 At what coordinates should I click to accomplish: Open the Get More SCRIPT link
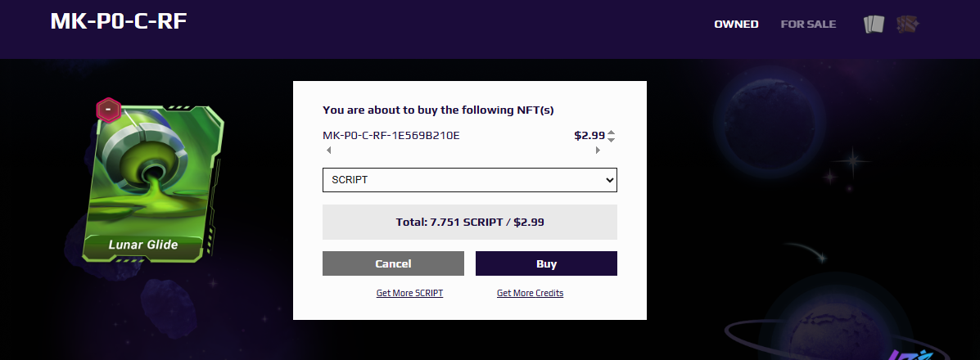(x=409, y=293)
